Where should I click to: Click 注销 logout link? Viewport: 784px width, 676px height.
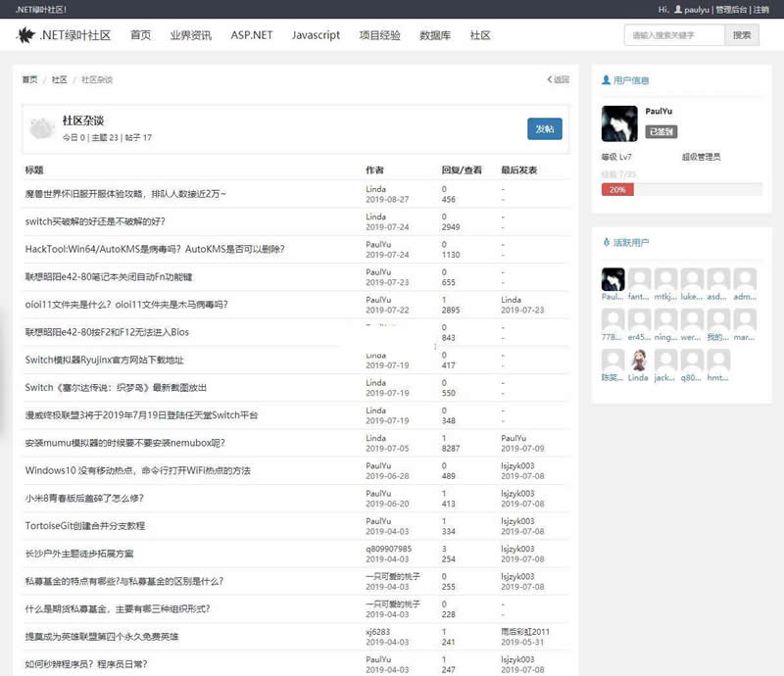tap(761, 10)
